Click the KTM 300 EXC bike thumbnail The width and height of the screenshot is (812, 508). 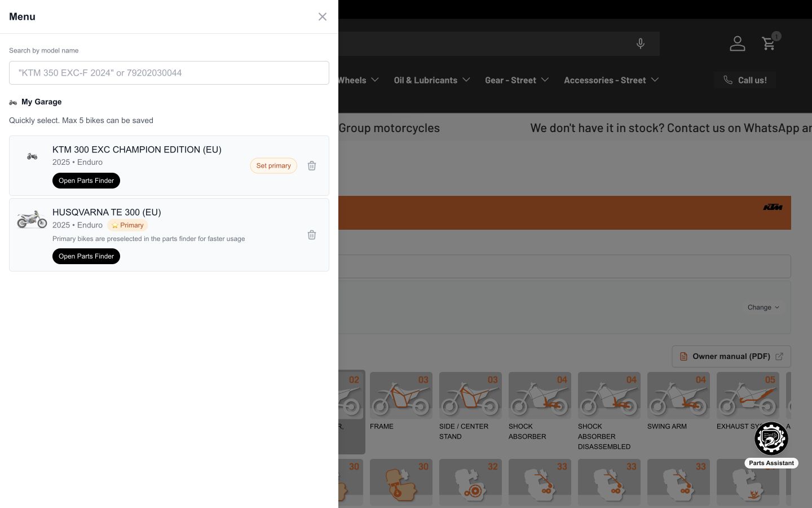[32, 156]
